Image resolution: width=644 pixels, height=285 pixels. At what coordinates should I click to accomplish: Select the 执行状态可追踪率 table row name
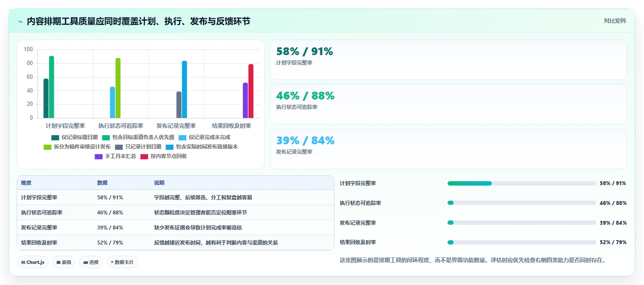point(42,213)
